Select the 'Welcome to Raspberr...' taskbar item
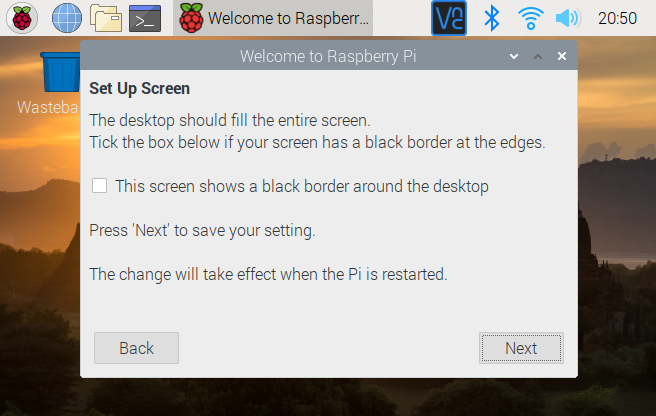Screen dimensions: 656x416 click(x=273, y=18)
